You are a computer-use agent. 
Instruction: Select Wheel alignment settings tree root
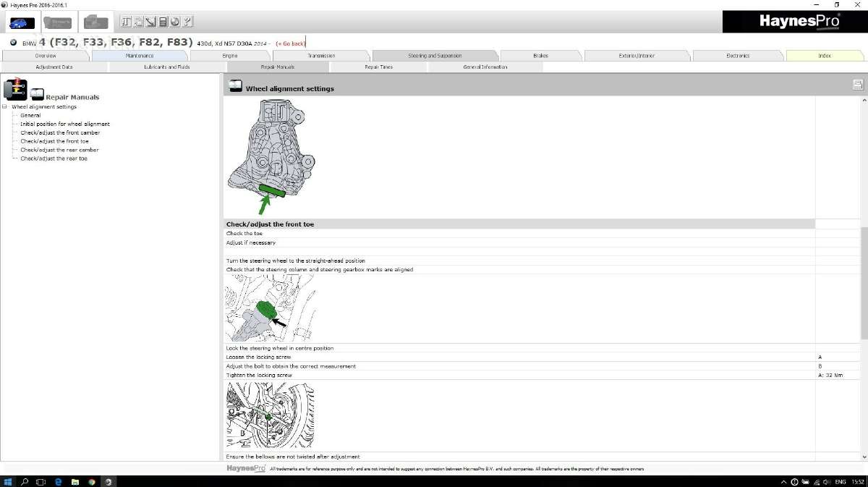click(43, 107)
